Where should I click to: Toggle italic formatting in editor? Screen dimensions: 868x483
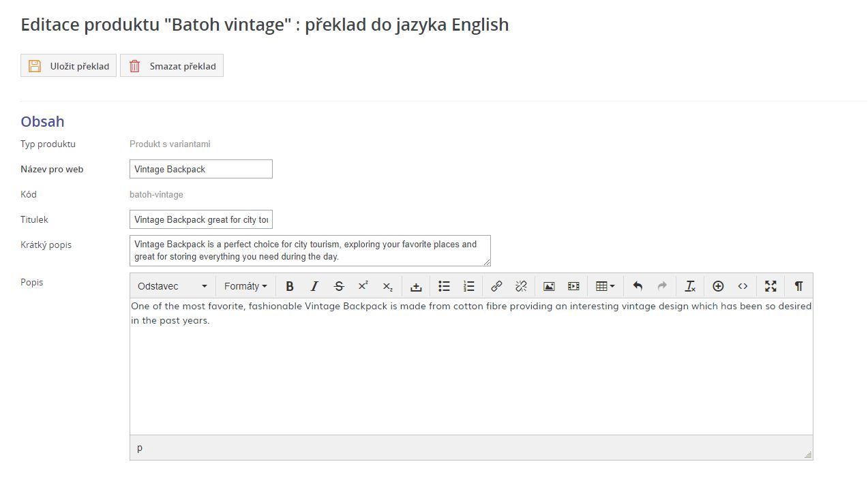coord(314,286)
